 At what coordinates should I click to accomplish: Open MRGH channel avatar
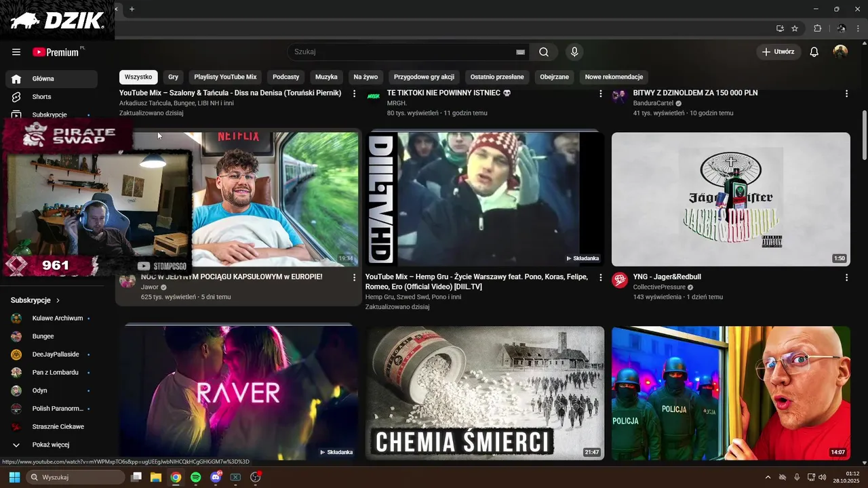click(374, 96)
